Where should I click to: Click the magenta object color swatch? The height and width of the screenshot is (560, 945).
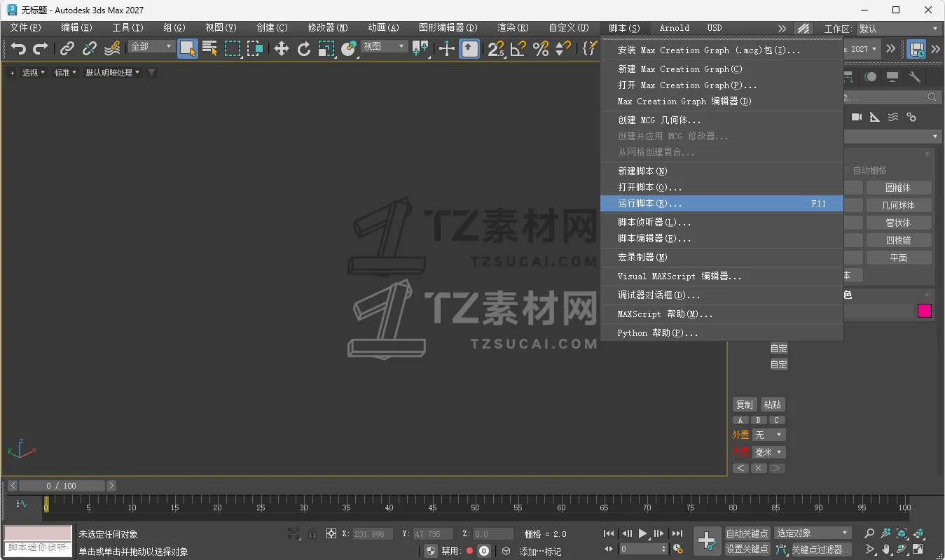[925, 311]
